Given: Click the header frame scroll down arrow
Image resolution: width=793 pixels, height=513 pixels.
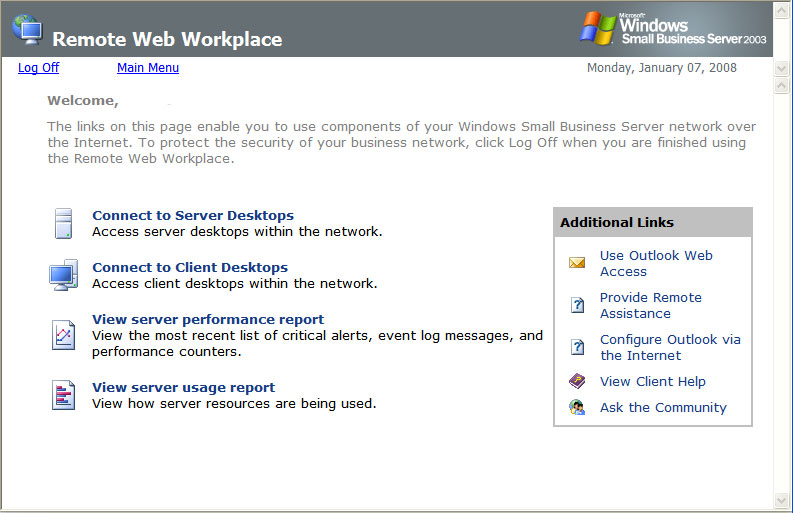Looking at the screenshot, I should coord(781,68).
